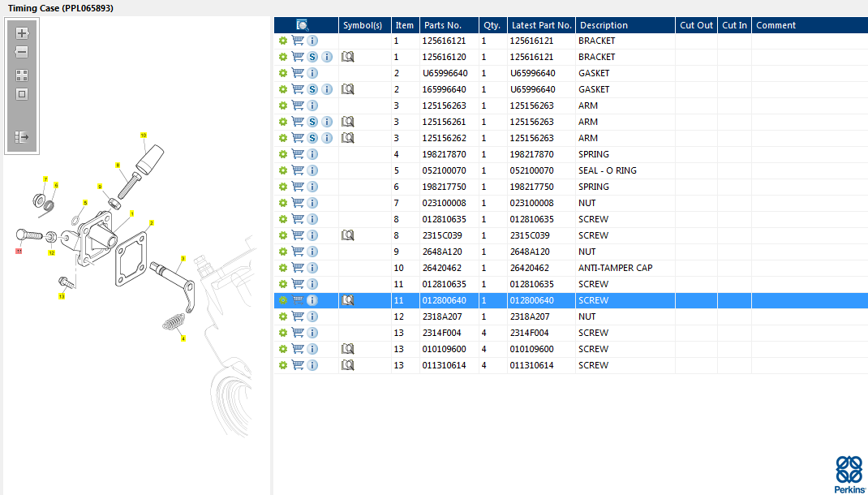
Task: Click the Perkins logo
Action: pyautogui.click(x=849, y=474)
